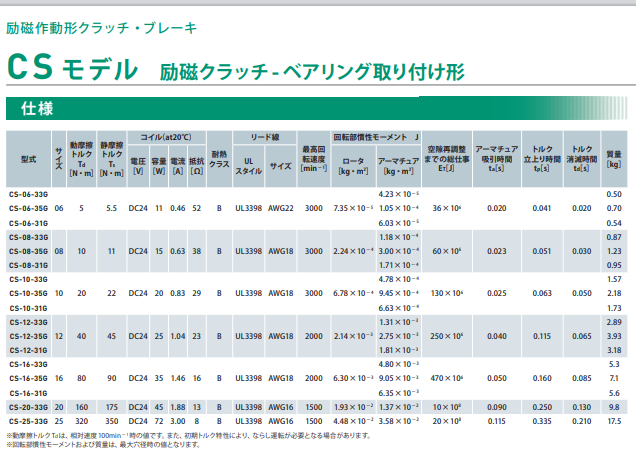Select the 質量 [kg] column header

coord(614,159)
